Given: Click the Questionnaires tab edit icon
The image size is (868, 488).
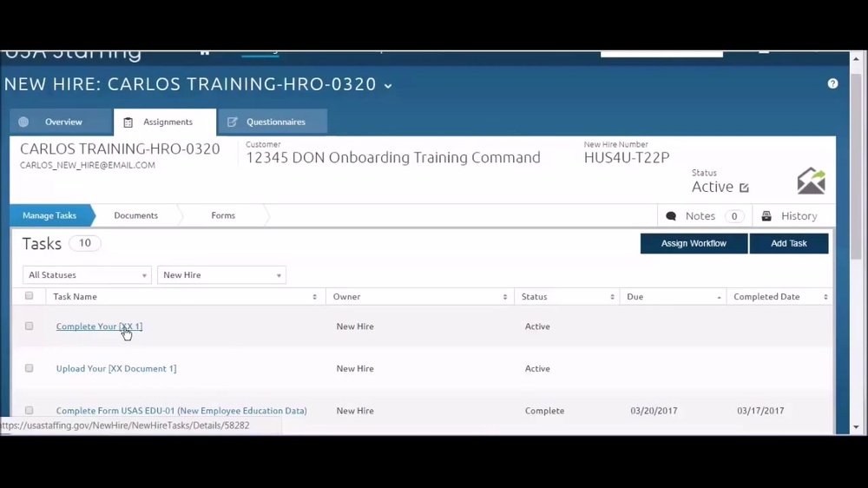Looking at the screenshot, I should (232, 122).
